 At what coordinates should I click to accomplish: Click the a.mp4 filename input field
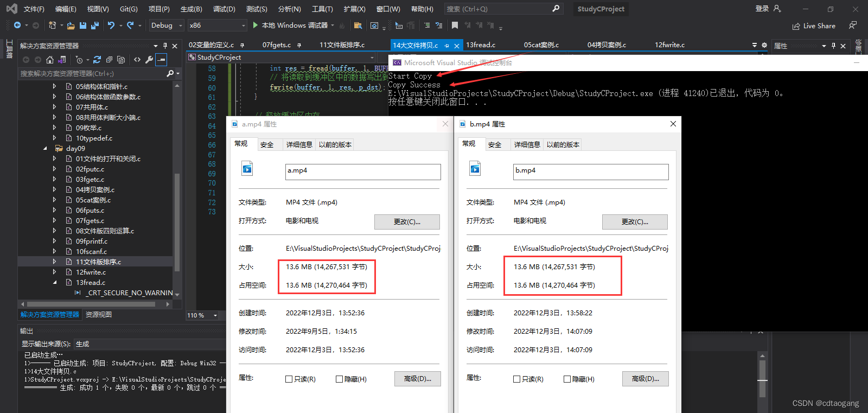(x=363, y=172)
